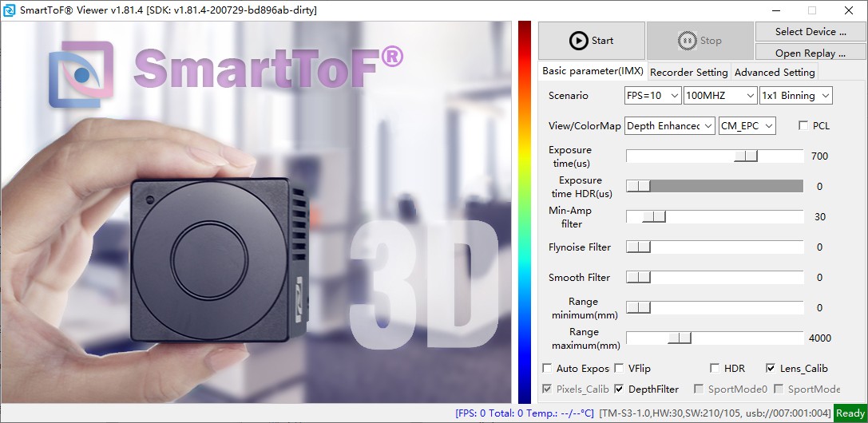This screenshot has height=423, width=868.
Task: Enable Auto Exposure checkbox
Action: click(547, 368)
